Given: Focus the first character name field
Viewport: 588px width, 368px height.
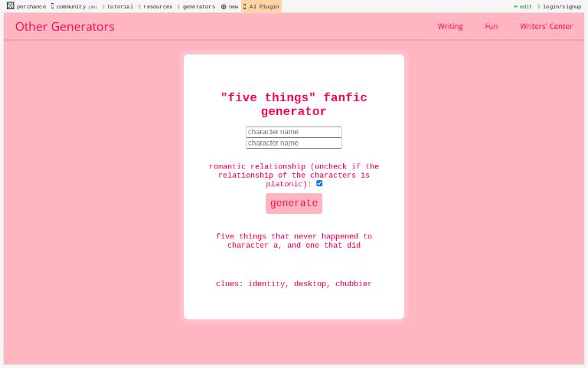Looking at the screenshot, I should tap(294, 132).
